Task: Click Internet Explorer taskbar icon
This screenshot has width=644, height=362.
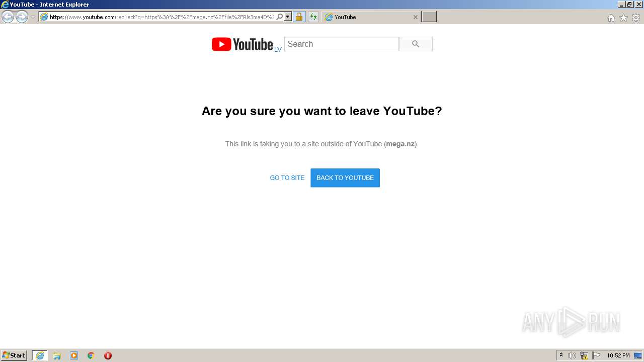Action: [40, 355]
